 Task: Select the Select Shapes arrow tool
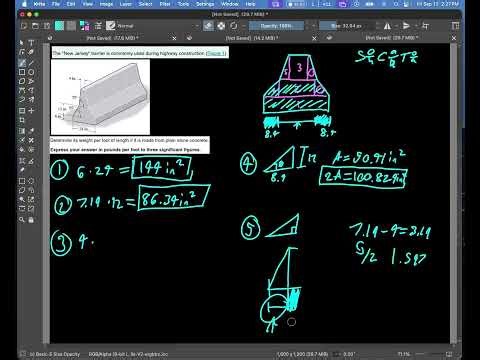click(22, 43)
